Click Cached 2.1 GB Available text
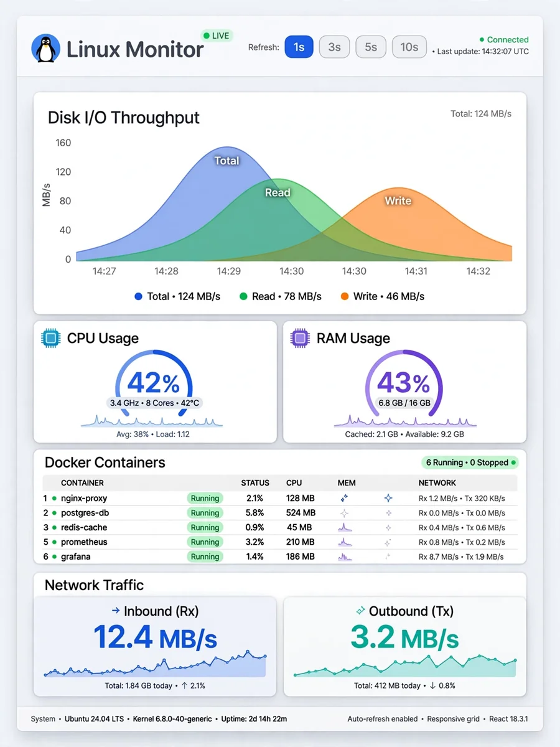The height and width of the screenshot is (747, 560). tap(404, 434)
